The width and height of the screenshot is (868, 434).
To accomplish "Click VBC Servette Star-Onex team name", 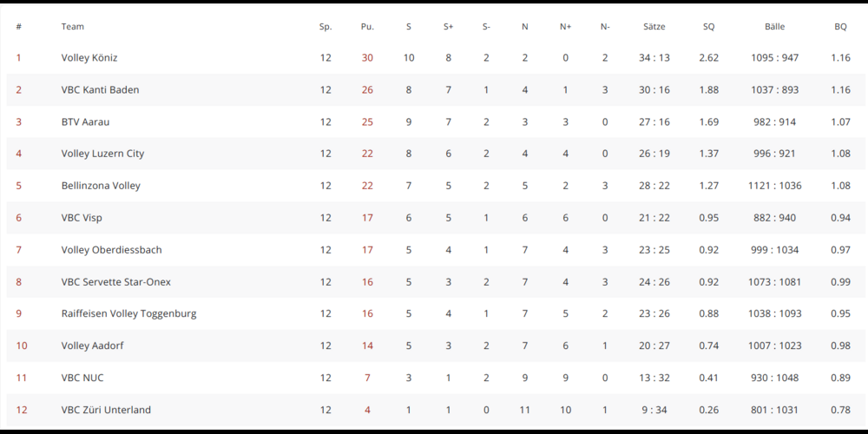I will [115, 282].
